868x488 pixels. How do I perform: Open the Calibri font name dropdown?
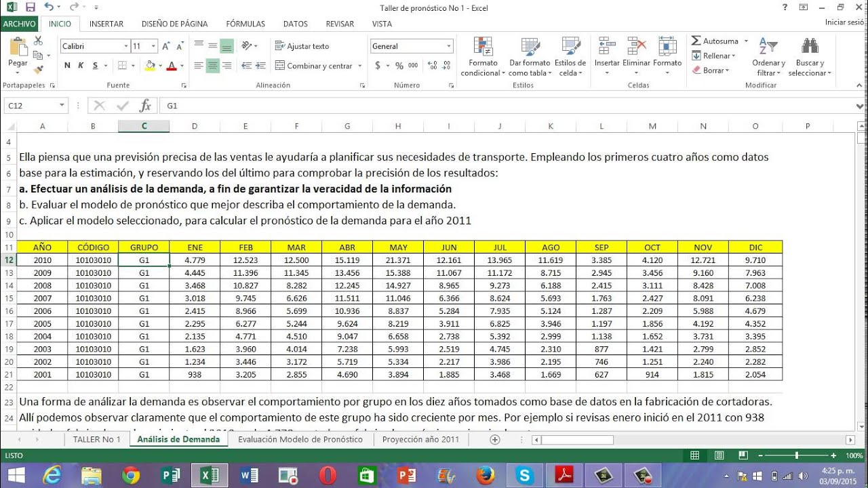pos(125,46)
